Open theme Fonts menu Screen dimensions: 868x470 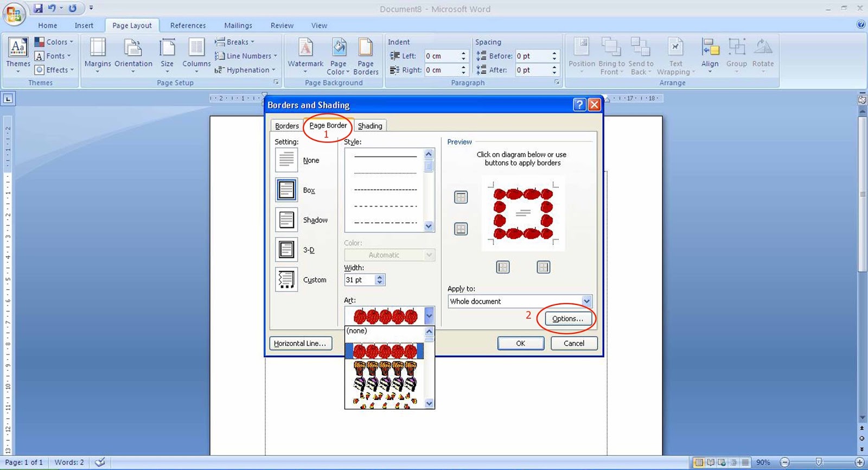click(x=53, y=56)
